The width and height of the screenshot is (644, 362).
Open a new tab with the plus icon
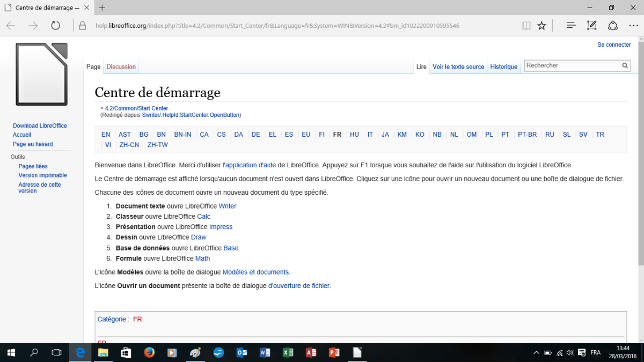[x=102, y=8]
